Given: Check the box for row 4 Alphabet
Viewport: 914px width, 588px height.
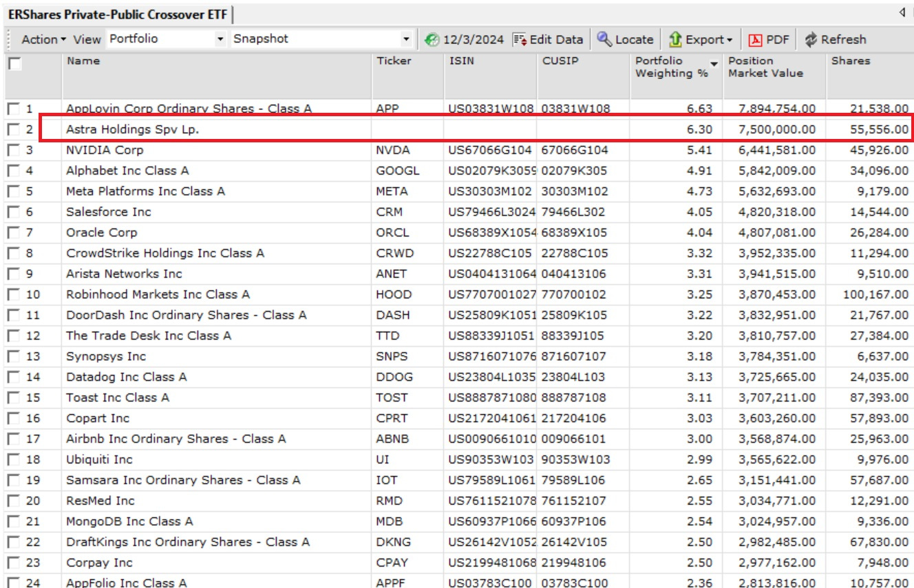Looking at the screenshot, I should click(x=14, y=171).
